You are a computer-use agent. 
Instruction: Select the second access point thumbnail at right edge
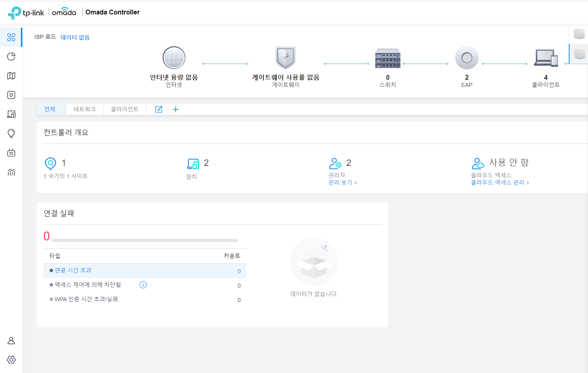pos(579,54)
